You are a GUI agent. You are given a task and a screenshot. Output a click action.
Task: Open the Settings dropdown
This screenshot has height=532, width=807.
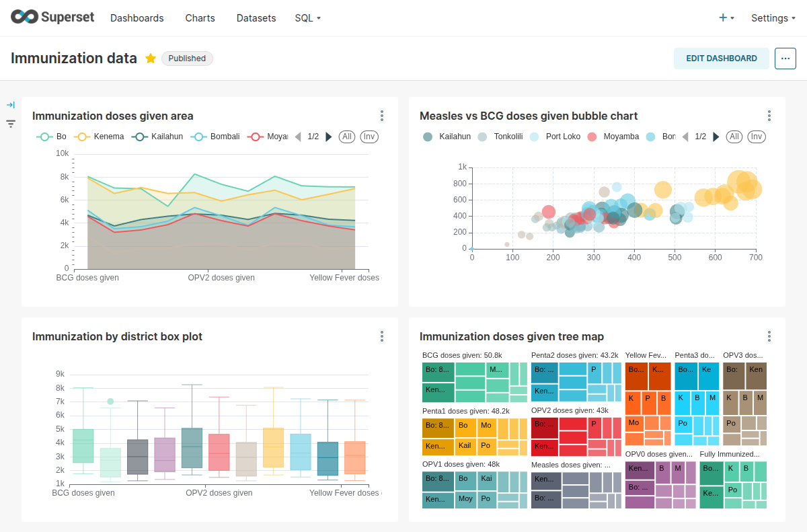click(769, 18)
